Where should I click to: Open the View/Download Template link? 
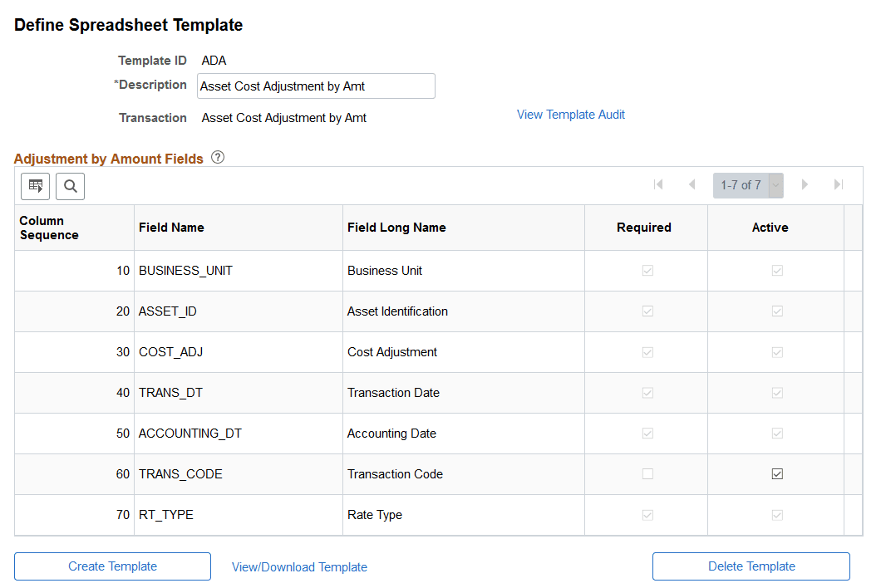[299, 566]
